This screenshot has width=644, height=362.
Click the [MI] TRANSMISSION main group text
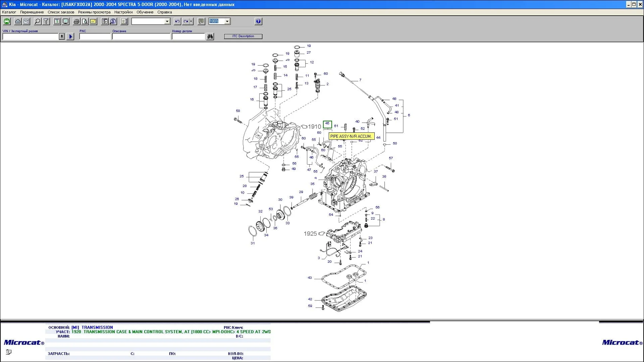pos(92,327)
